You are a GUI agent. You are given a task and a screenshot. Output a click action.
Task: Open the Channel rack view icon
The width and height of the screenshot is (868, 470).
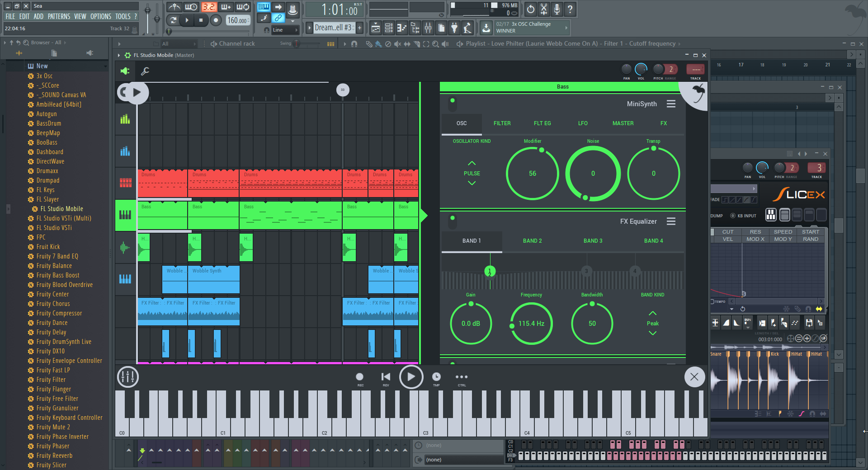click(389, 28)
